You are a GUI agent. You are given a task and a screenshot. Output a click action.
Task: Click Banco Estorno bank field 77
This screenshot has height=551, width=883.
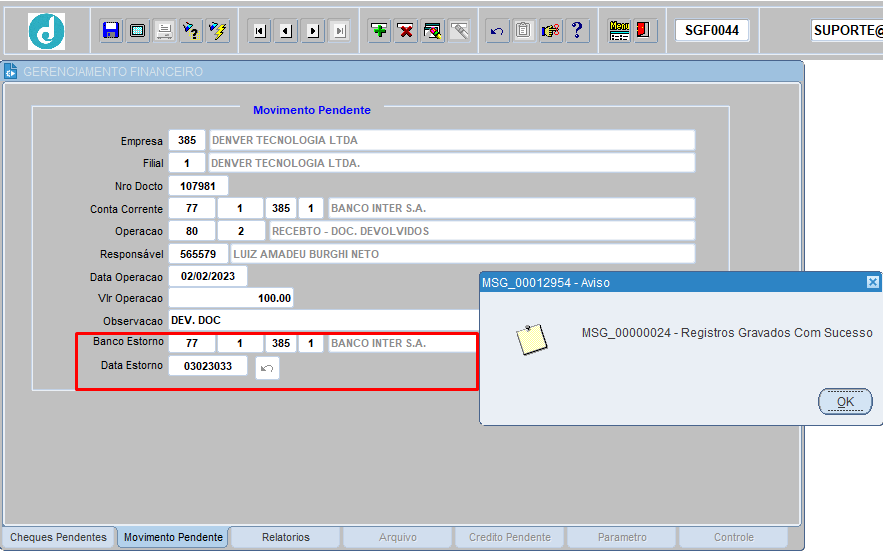(192, 343)
